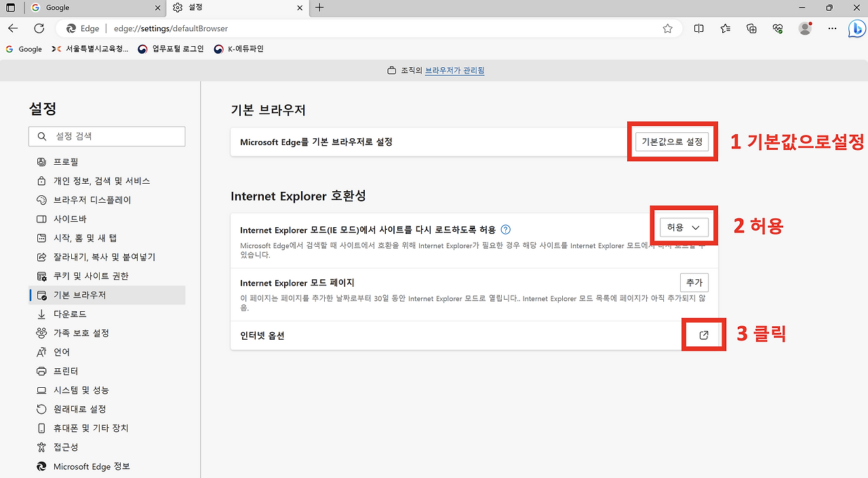Open 시스템 및 성능 section
This screenshot has width=868, height=478.
tap(107, 390)
